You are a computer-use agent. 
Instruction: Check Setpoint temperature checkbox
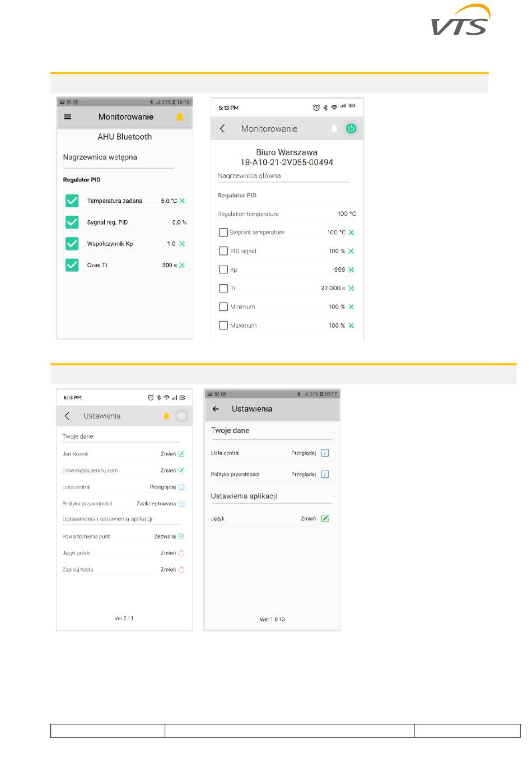click(x=223, y=233)
